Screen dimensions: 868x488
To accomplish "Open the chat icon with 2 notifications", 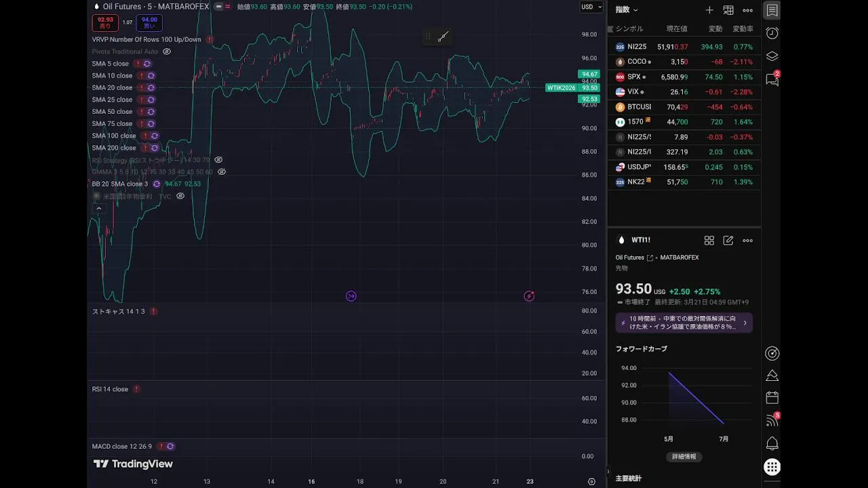I will tap(772, 80).
